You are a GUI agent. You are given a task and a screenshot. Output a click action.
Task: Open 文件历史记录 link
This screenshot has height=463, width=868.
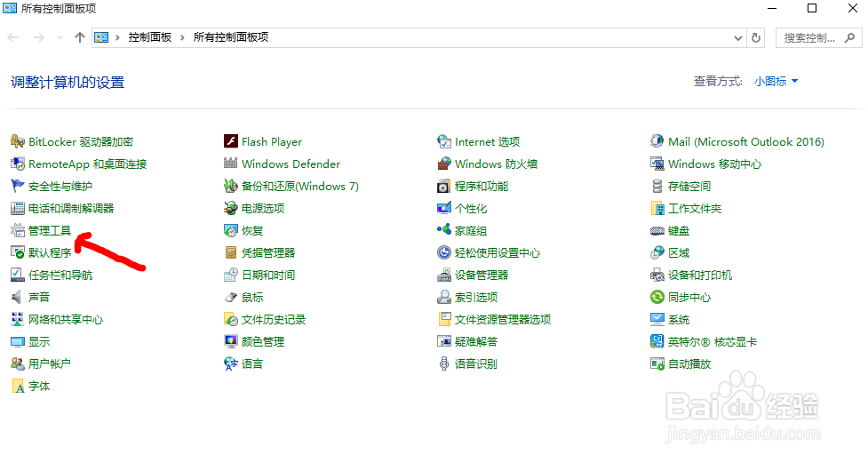pyautogui.click(x=274, y=319)
